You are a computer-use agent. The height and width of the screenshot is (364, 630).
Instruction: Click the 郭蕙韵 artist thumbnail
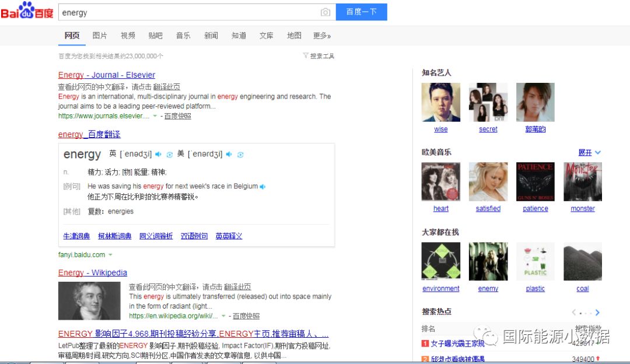(x=535, y=102)
